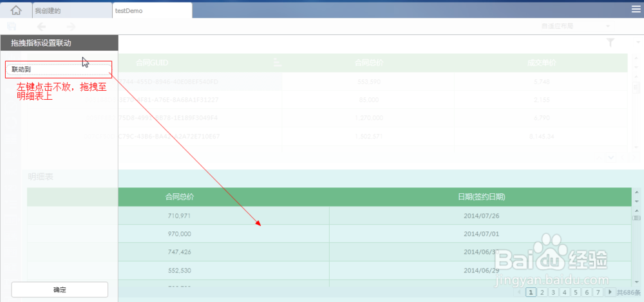The height and width of the screenshot is (302, 644).
Task: Select the date cell 2014/06/29
Action: (481, 270)
